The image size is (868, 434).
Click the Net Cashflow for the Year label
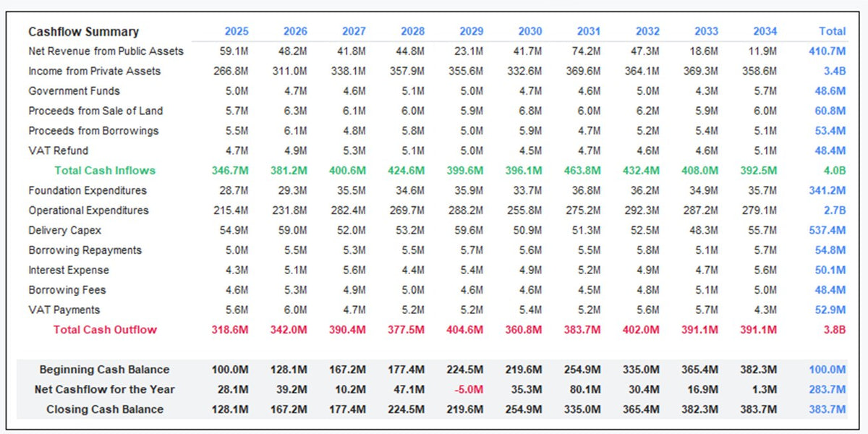click(x=104, y=389)
